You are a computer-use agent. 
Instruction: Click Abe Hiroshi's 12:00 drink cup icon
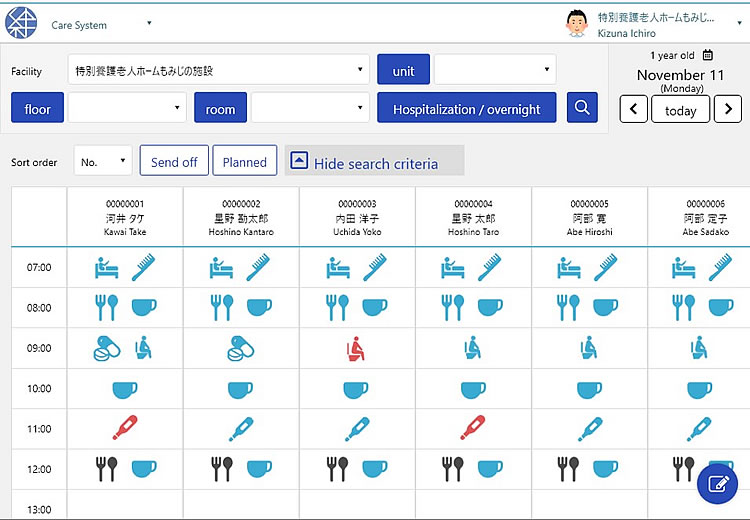click(x=606, y=468)
